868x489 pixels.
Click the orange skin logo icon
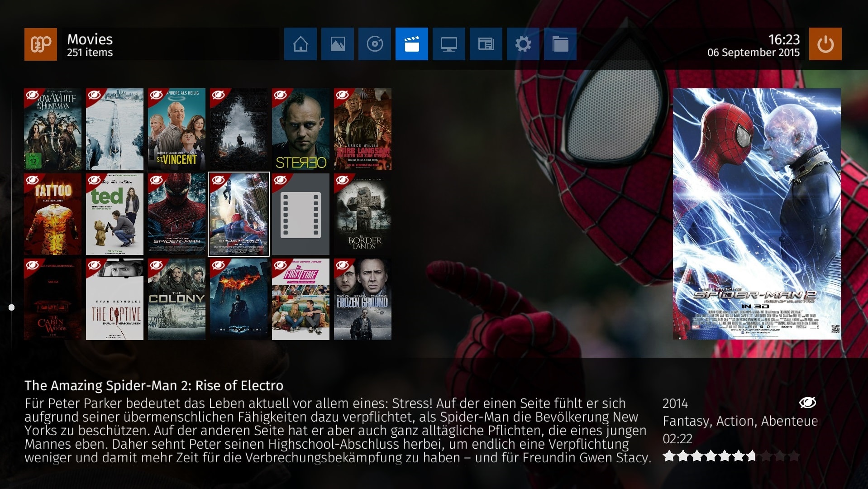41,44
